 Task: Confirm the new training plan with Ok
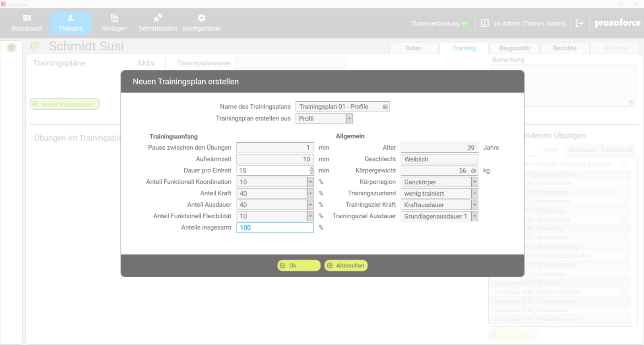pos(299,265)
